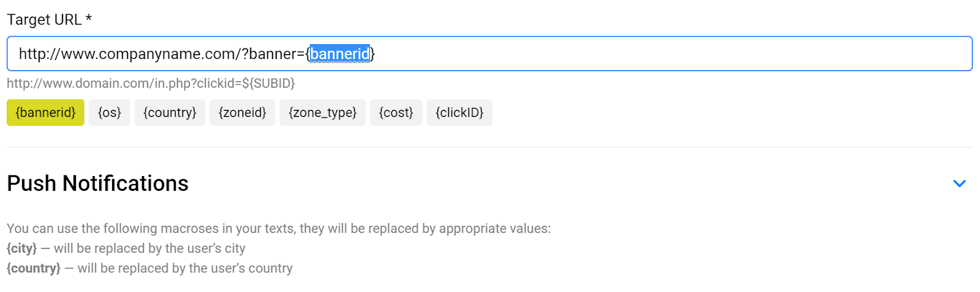Viewport: 980px width, 292px height.
Task: Add the {cost} macro chip
Action: point(396,113)
